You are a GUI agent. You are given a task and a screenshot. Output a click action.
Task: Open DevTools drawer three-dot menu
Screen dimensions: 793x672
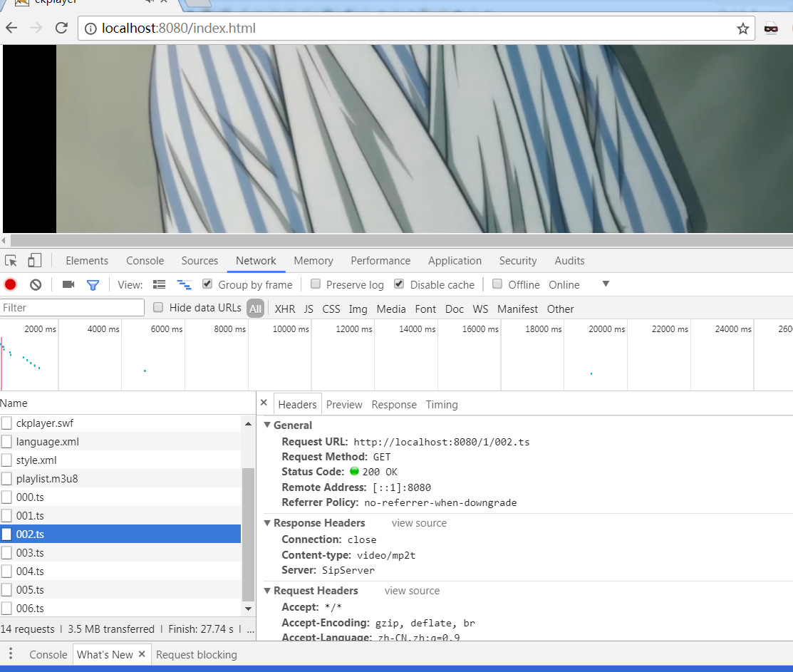11,653
